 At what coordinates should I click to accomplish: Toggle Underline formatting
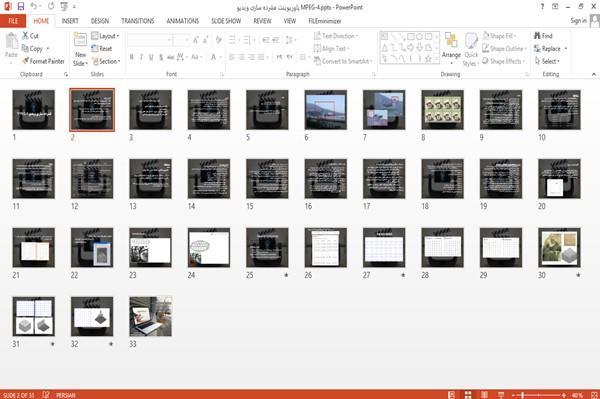[x=151, y=57]
